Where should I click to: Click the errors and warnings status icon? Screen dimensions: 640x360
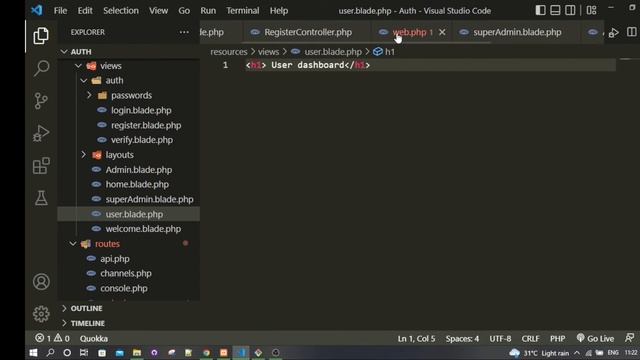[52, 338]
